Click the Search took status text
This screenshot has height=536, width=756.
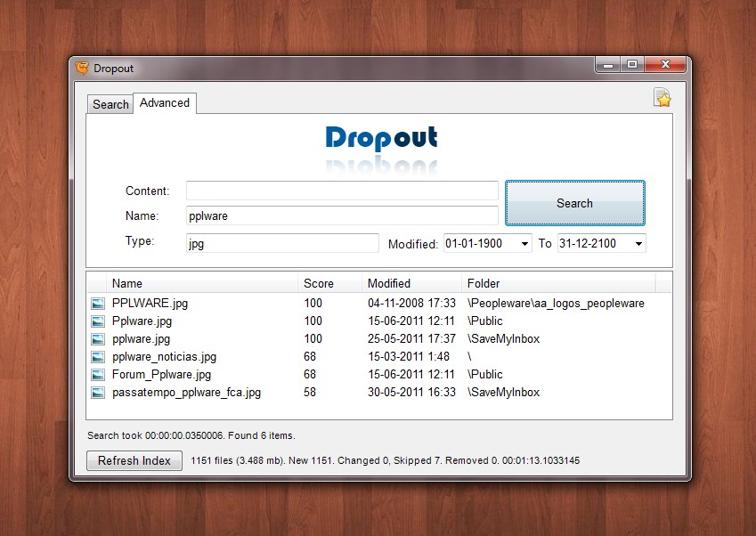(191, 435)
